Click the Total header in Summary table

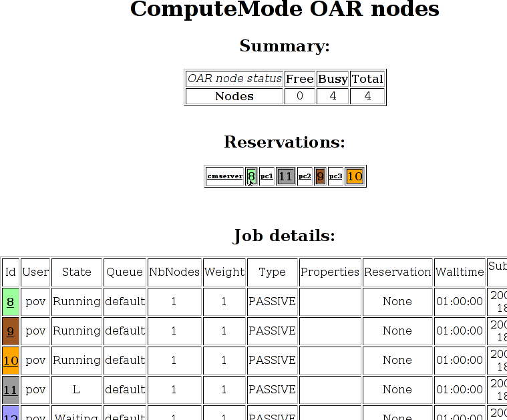pos(367,79)
